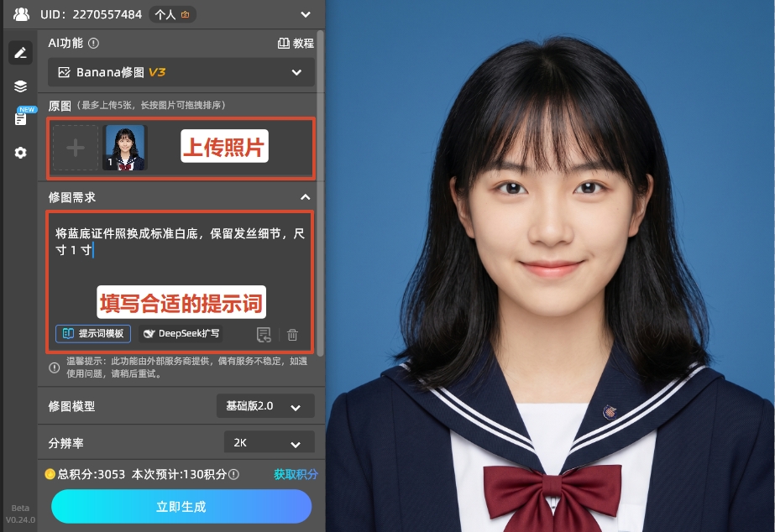Open the 分辨率 2K resolution dropdown
The image size is (775, 532).
click(x=268, y=441)
